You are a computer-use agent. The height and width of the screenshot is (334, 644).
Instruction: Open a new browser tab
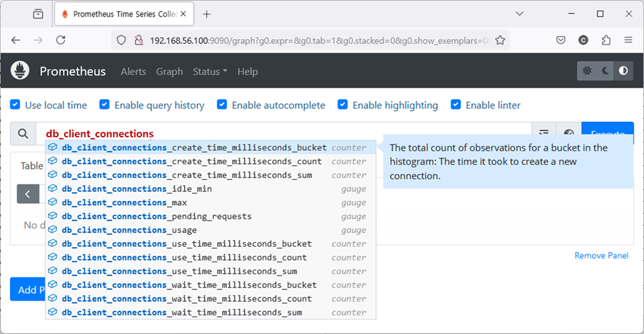coord(206,14)
